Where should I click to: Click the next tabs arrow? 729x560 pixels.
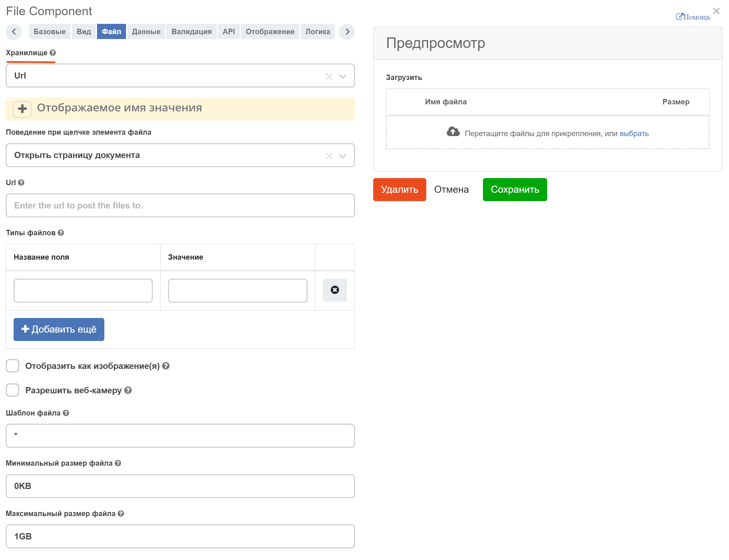[347, 32]
